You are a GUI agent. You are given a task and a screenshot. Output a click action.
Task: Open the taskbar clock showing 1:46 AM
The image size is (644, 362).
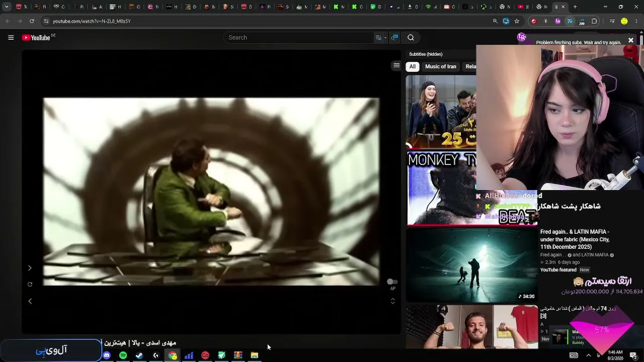coord(615,355)
